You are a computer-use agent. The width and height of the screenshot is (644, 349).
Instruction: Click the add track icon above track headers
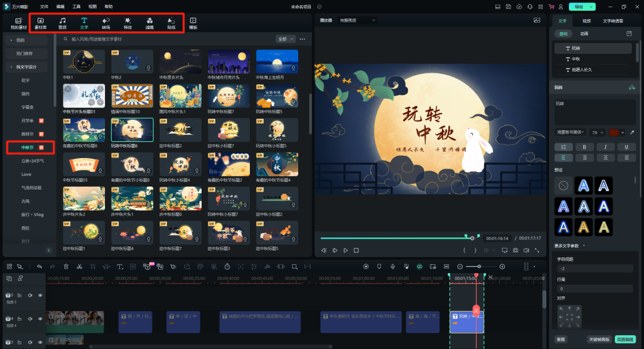pos(9,278)
